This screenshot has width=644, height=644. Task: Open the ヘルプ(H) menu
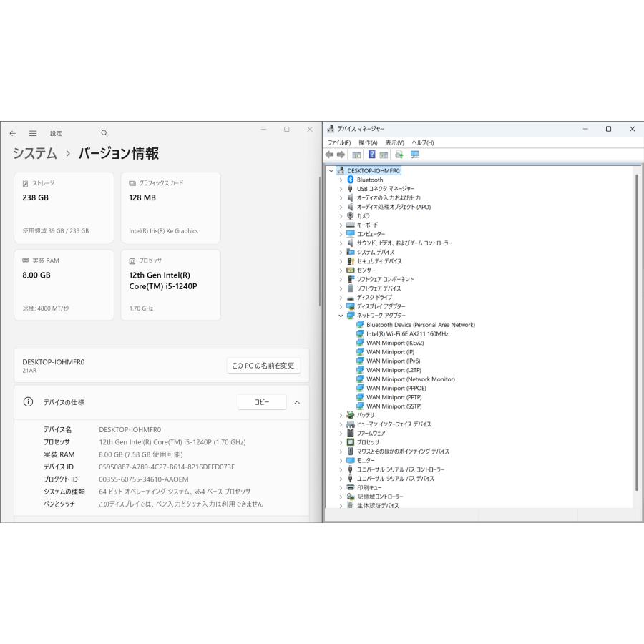point(423,142)
